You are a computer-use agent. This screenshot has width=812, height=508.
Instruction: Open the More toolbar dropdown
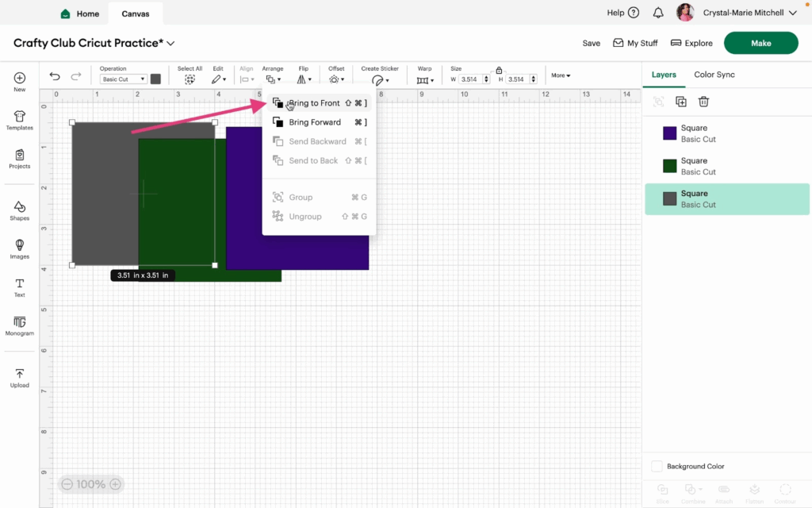pyautogui.click(x=561, y=75)
